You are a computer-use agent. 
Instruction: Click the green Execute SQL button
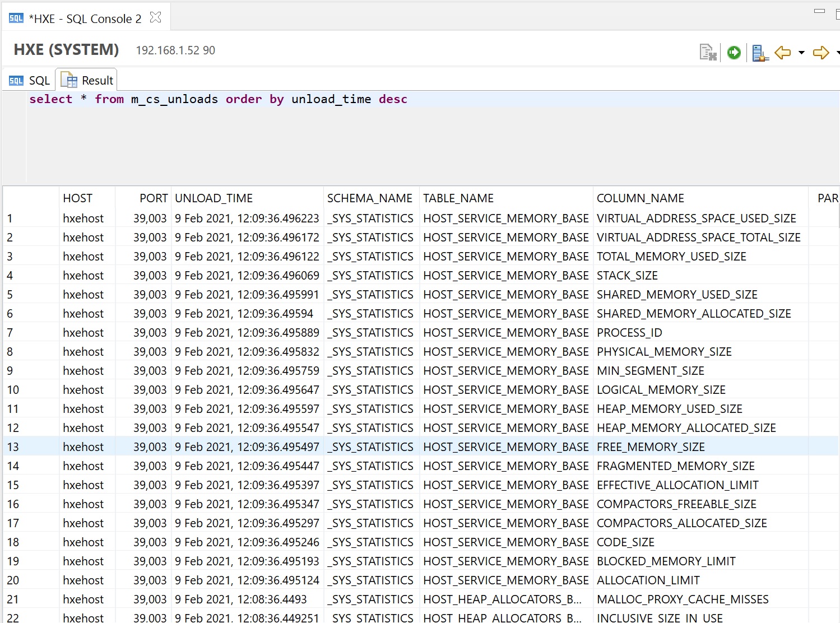pyautogui.click(x=734, y=53)
